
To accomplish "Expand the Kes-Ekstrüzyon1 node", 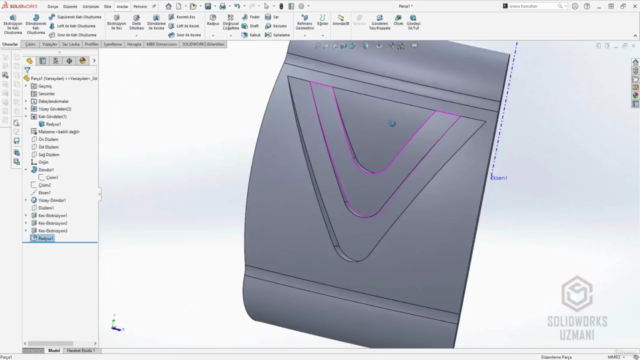I will click(26, 216).
